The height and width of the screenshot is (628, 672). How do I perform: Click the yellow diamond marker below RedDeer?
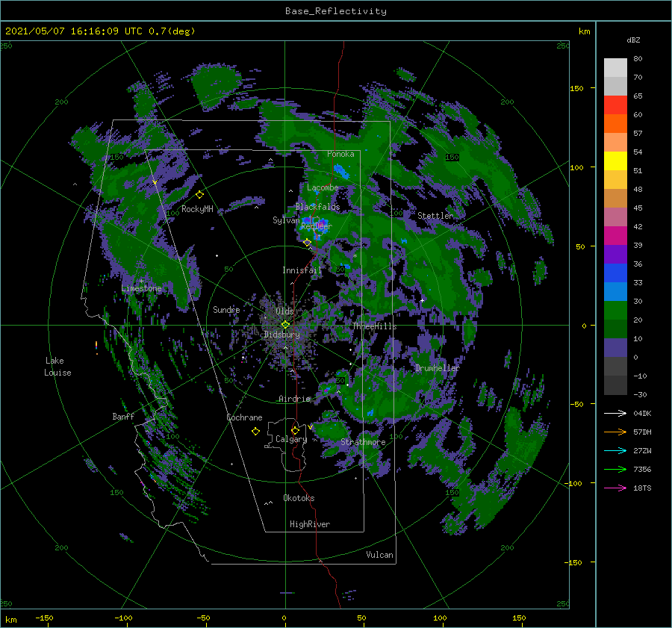(x=307, y=243)
